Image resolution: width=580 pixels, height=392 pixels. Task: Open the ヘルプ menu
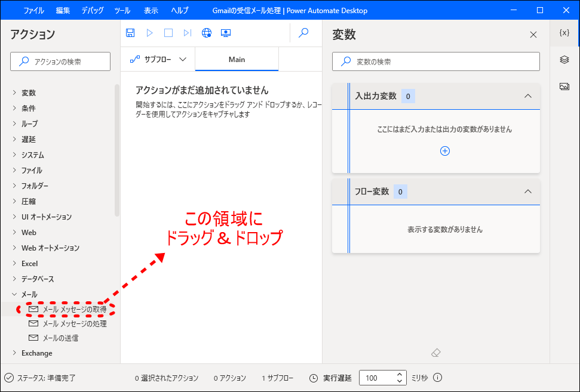180,10
